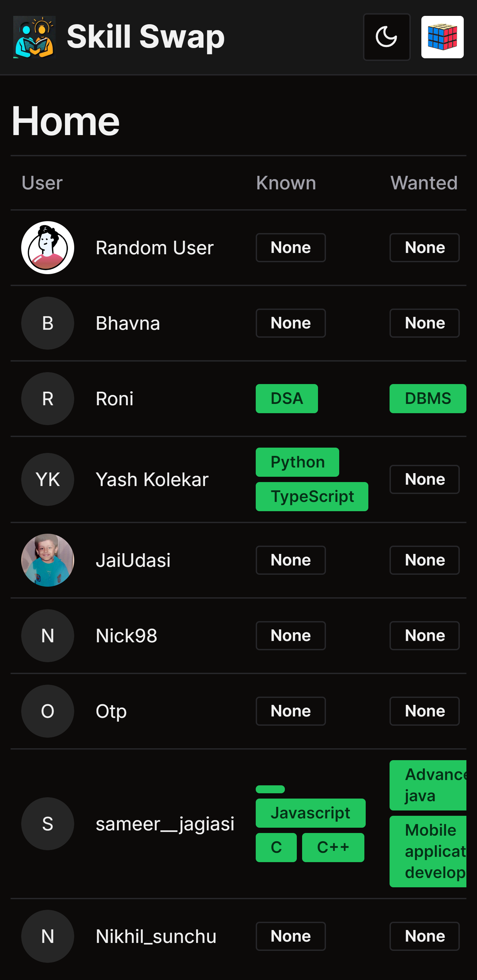The height and width of the screenshot is (980, 477).
Task: Click Nikhil_sunchu's N avatar
Action: pyautogui.click(x=48, y=936)
